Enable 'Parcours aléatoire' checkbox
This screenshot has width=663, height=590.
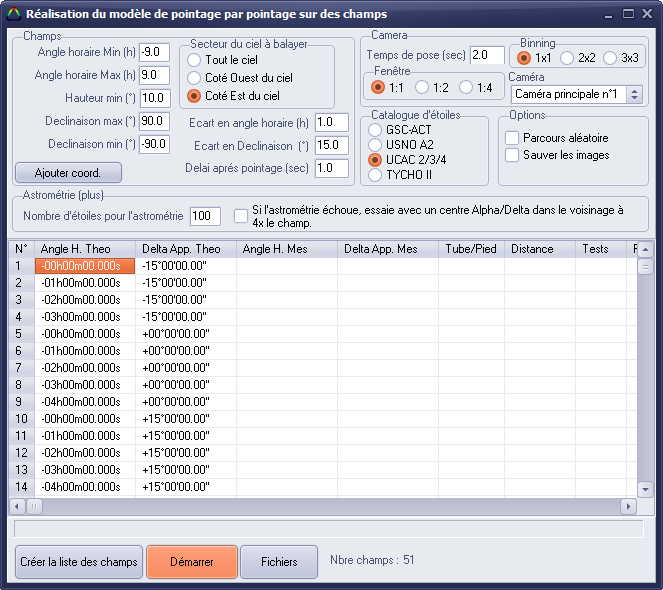[x=512, y=138]
